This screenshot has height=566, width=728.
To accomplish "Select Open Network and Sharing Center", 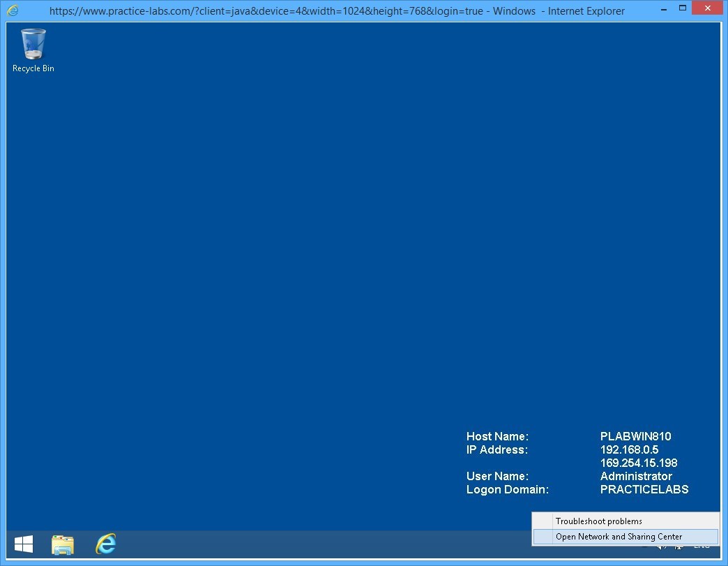I will 619,537.
